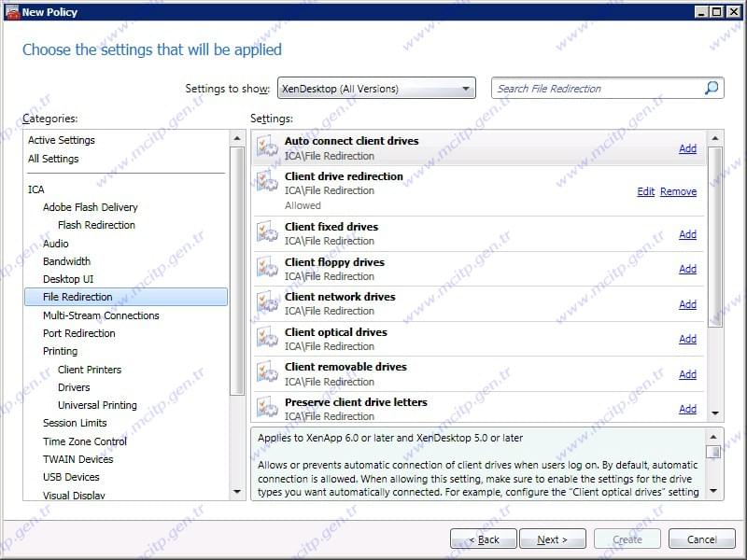Click Settings list scroll down arrow
This screenshot has height=560, width=747.
(x=715, y=413)
